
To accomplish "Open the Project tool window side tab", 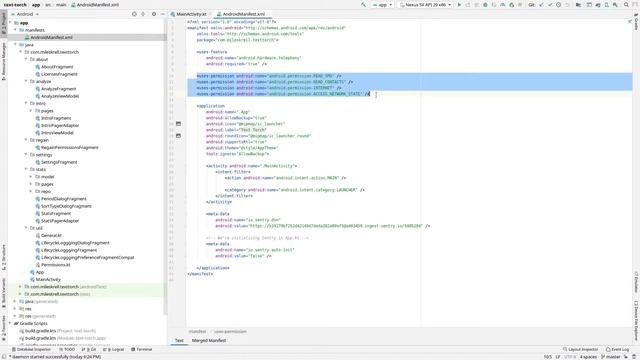I will (4, 22).
